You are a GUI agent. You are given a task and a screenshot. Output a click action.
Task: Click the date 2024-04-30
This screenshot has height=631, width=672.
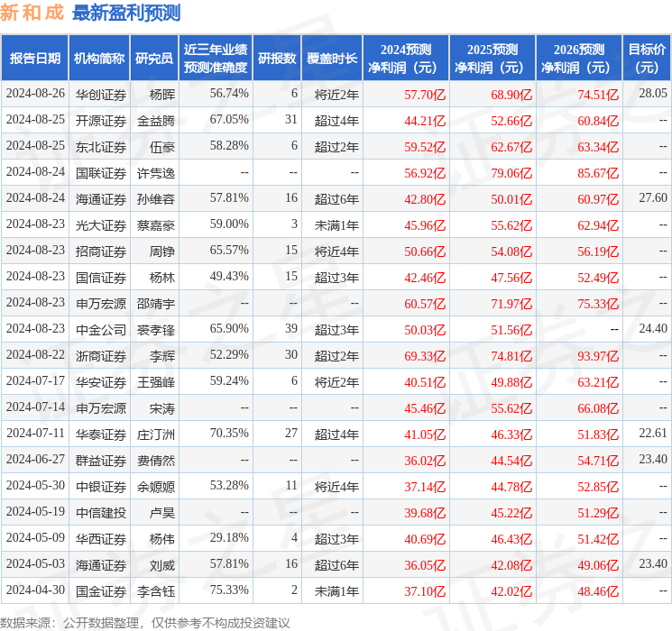pyautogui.click(x=35, y=590)
